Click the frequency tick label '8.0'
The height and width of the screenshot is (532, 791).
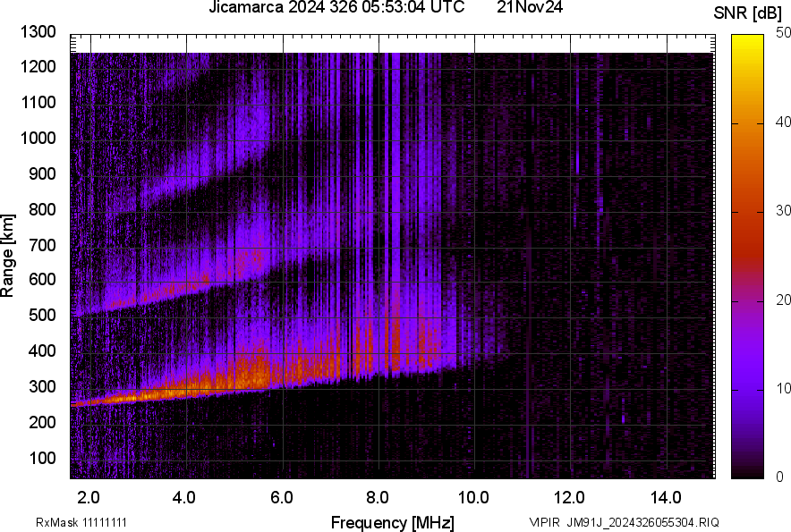pyautogui.click(x=378, y=498)
